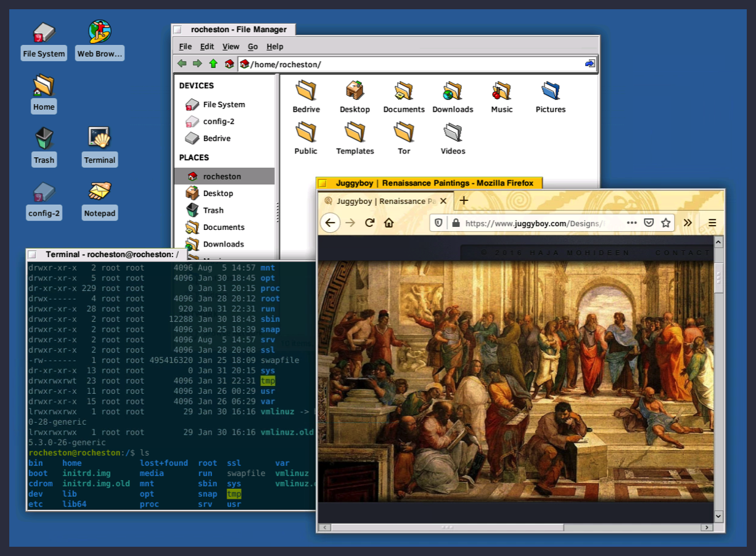The height and width of the screenshot is (556, 756).
Task: Save page to Pocket in Firefox
Action: click(649, 223)
